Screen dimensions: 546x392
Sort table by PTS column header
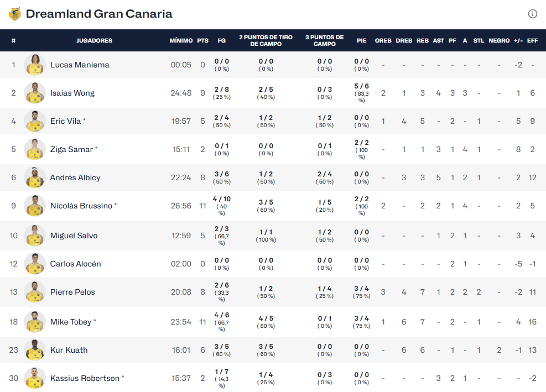tap(203, 40)
